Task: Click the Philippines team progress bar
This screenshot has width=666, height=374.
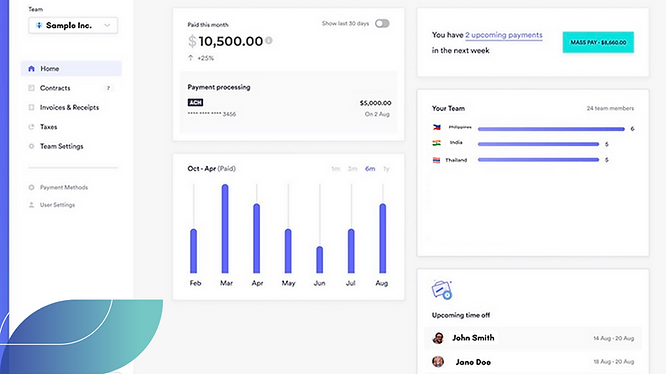Action: click(x=551, y=129)
